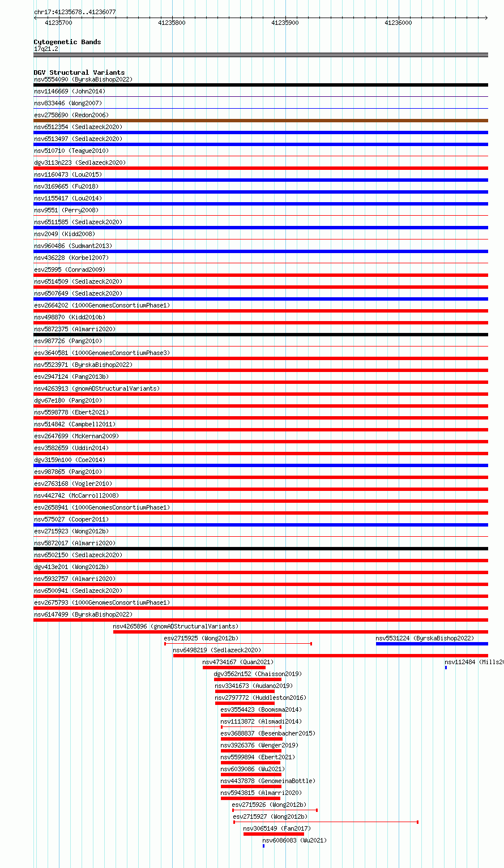The image size is (504, 868).
Task: Open variant esv3582659 (Uddin2014)
Action: point(71,448)
